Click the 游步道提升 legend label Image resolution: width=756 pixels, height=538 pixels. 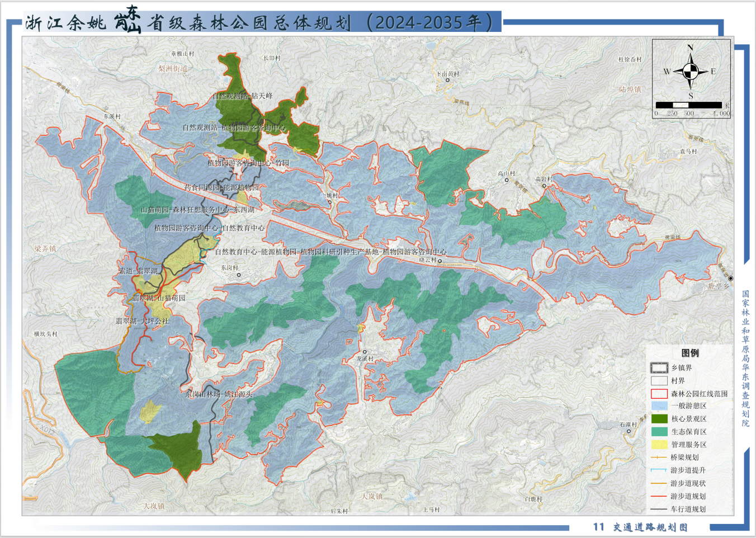[x=688, y=470]
